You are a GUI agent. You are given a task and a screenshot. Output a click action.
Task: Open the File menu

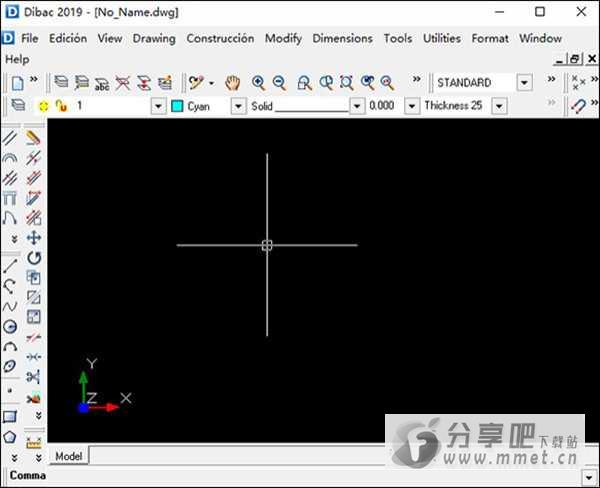tap(29, 38)
